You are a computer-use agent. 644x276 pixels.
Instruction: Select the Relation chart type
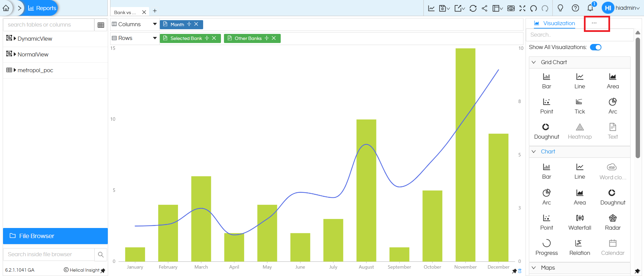pyautogui.click(x=580, y=247)
